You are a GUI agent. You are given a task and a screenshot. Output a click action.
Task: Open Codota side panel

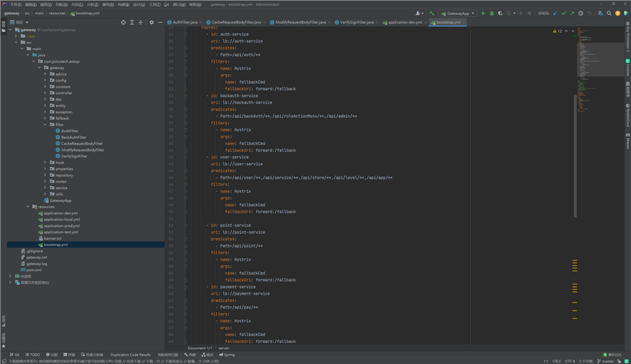[x=628, y=67]
